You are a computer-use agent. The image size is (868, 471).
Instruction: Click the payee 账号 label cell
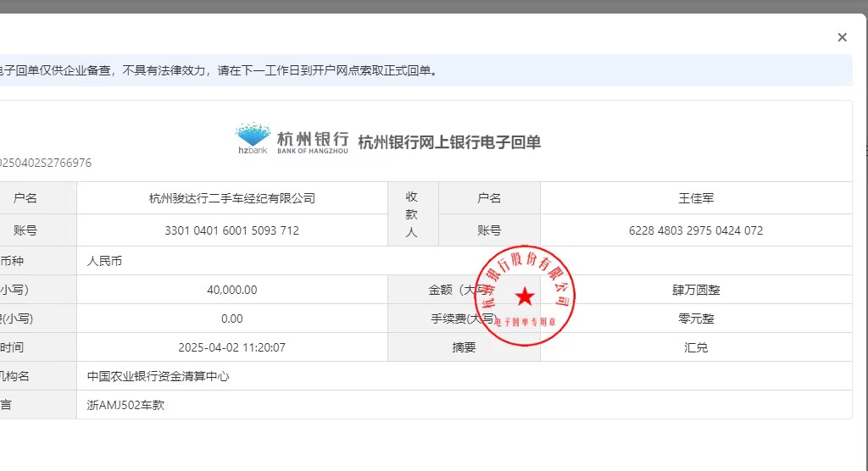[x=489, y=230]
